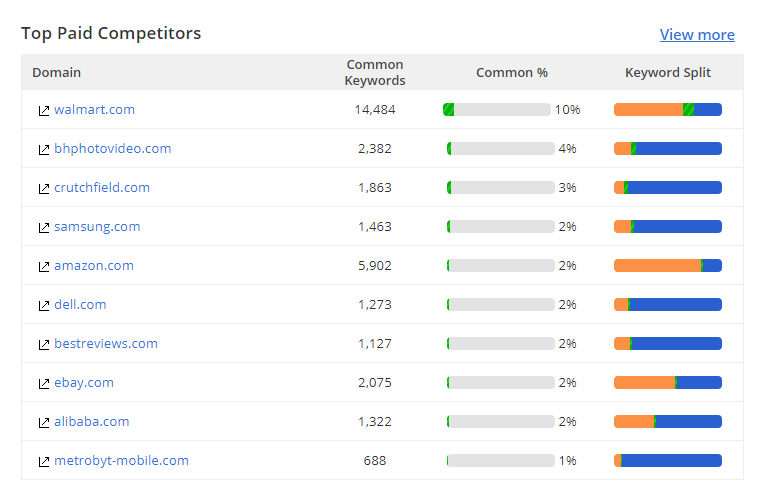Click the ebay.com Keyword Split bar

click(x=667, y=382)
